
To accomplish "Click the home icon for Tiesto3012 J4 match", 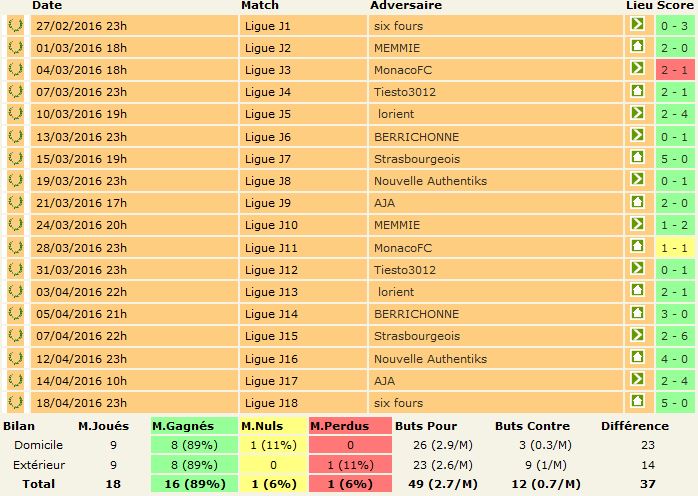I will (x=637, y=91).
